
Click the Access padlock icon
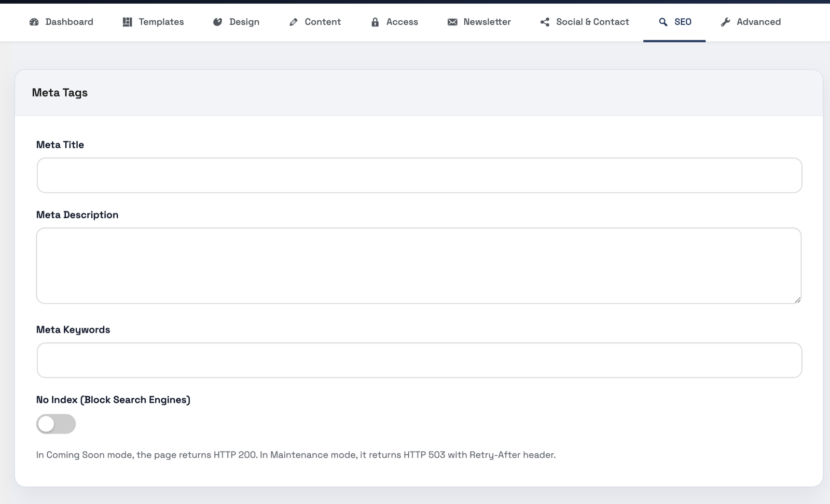click(x=374, y=22)
